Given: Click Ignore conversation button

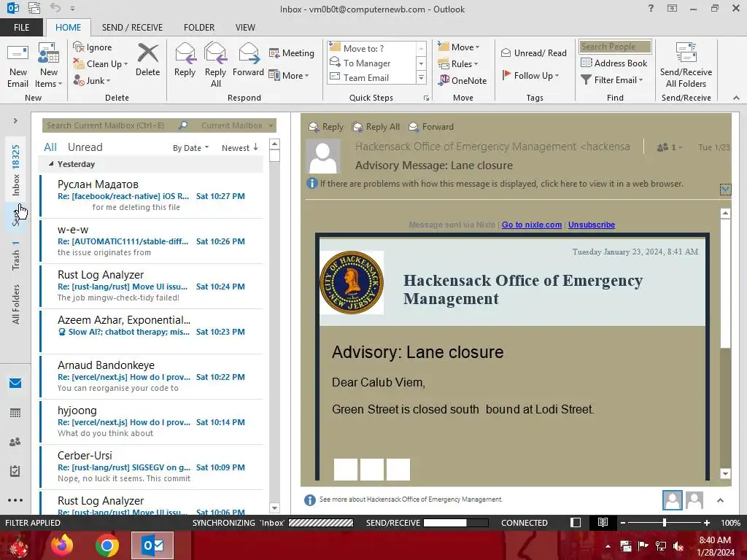Looking at the screenshot, I should [93, 47].
